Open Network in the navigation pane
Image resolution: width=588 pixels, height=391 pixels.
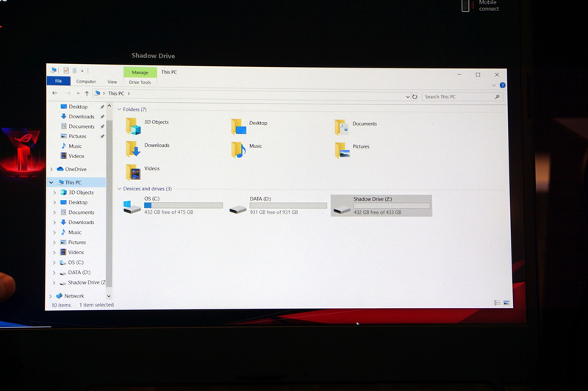point(74,295)
